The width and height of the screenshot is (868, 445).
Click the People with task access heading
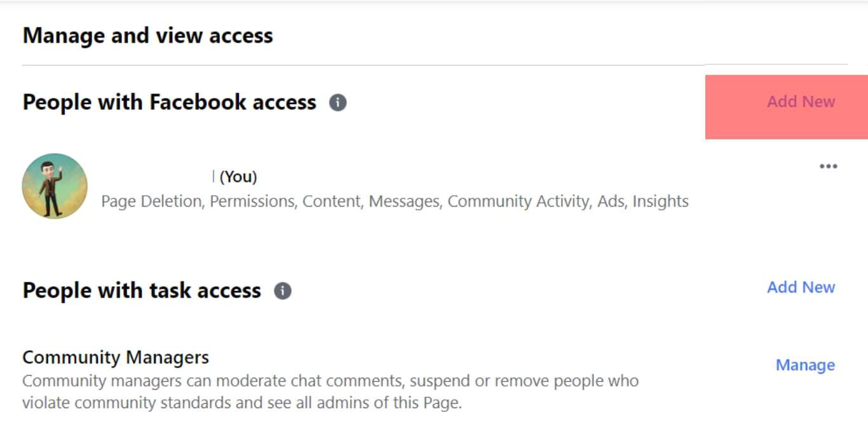point(142,291)
